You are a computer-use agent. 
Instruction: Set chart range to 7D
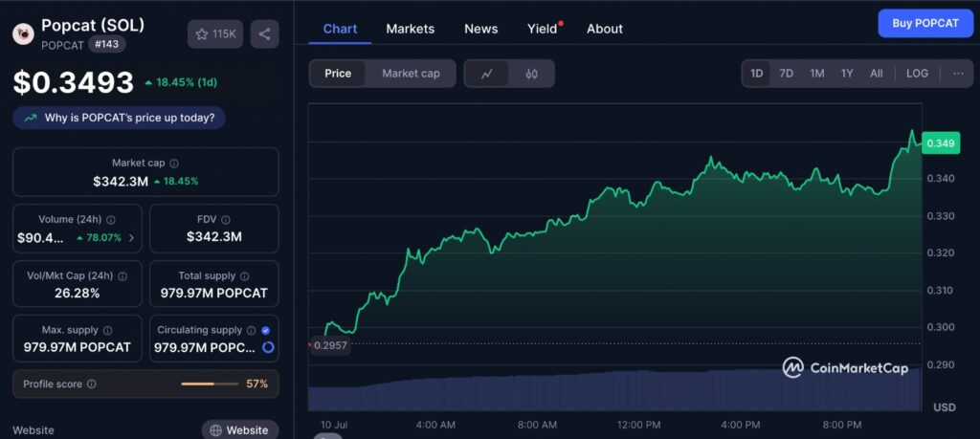(787, 73)
